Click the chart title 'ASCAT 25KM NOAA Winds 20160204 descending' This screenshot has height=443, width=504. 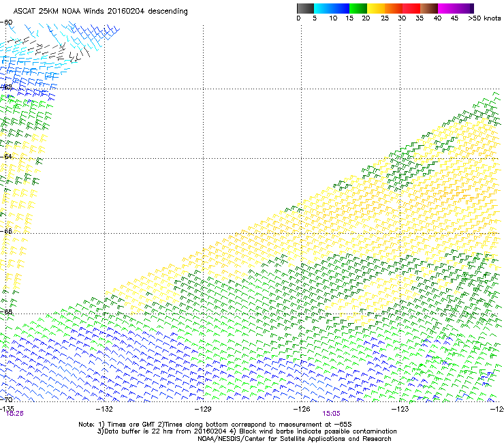100,12
